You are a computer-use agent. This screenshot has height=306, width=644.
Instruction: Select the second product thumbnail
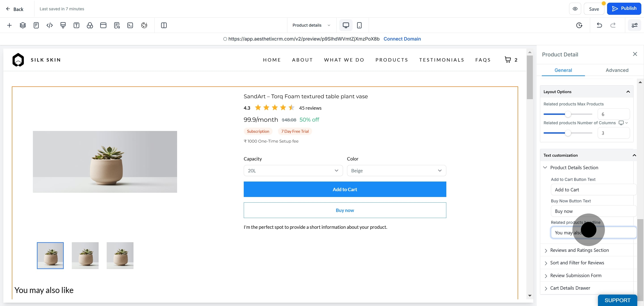85,255
